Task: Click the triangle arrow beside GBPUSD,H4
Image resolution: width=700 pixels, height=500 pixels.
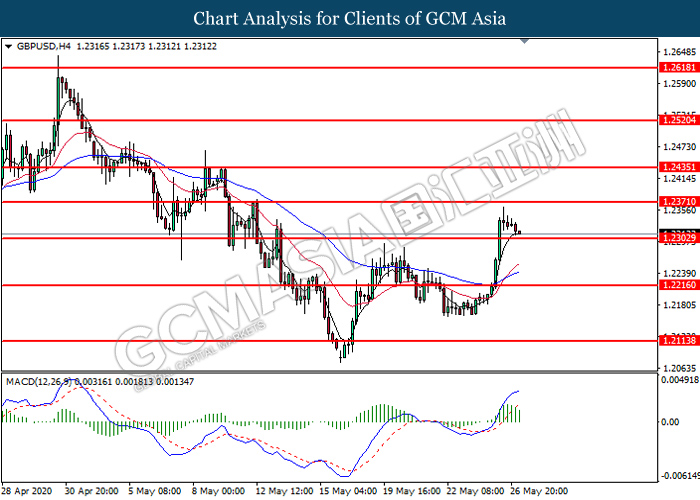Action: (x=8, y=46)
